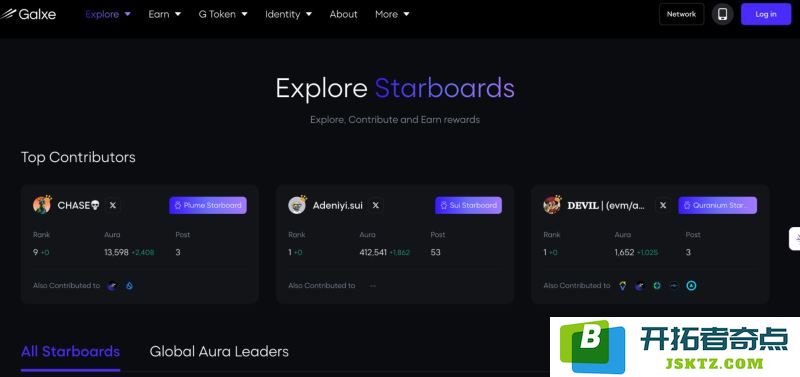The image size is (800, 377).
Task: Open CHASE's profile avatar
Action: (x=42, y=205)
